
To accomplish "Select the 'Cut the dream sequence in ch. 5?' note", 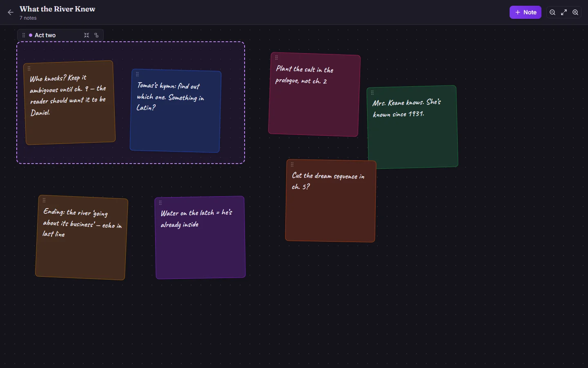I will click(x=331, y=201).
